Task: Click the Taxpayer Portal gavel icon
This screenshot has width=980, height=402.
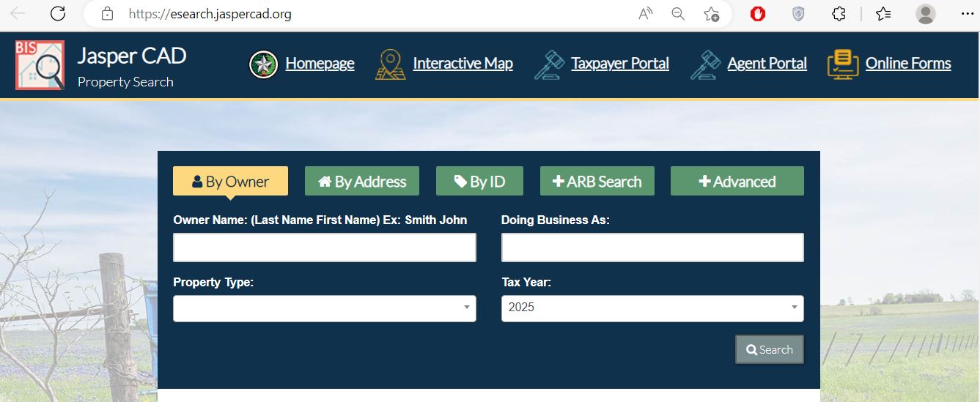Action: 549,64
